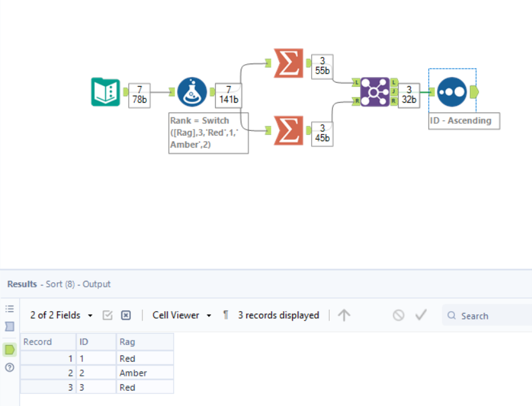Click the cancel circle button in Results toolbar
Screen dimensions: 532x406
399,315
